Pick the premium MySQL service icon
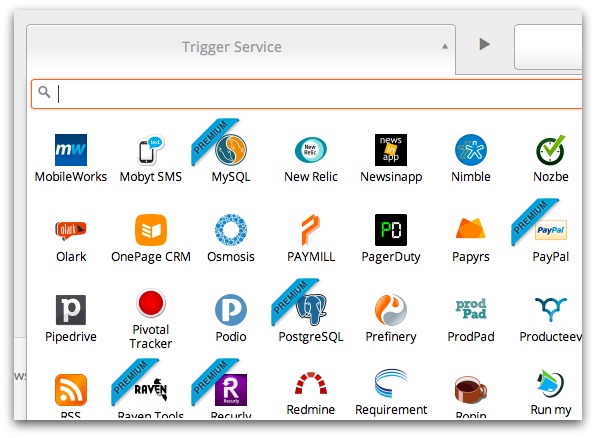Screen dimensions: 596x438 pos(231,150)
